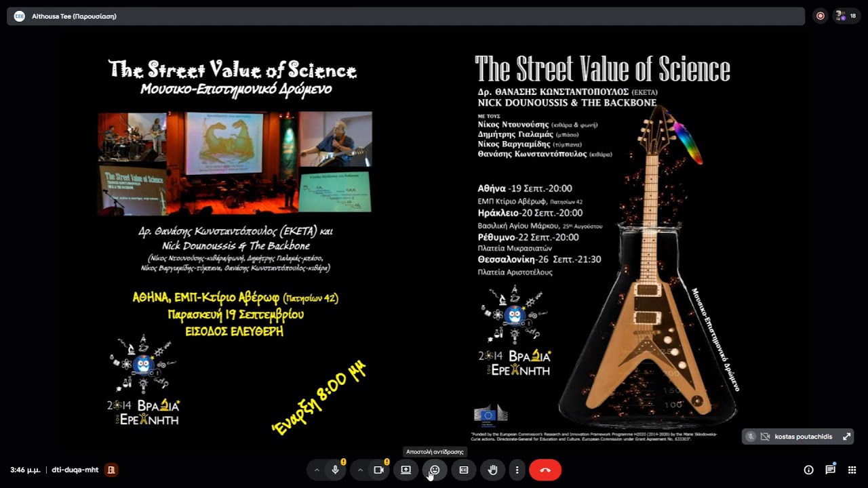Click 'Παρασκευή 19 Σεπτεμβρίου' text
868x488 pixels.
236,314
